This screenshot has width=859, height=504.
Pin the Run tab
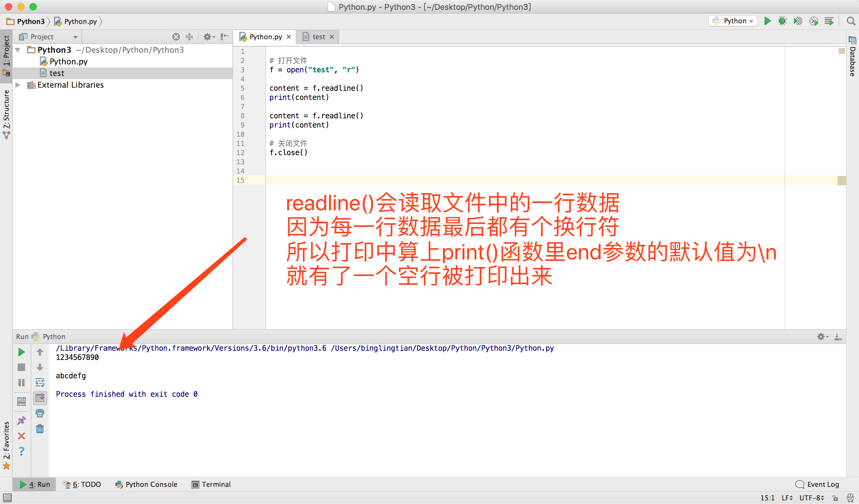tap(21, 421)
